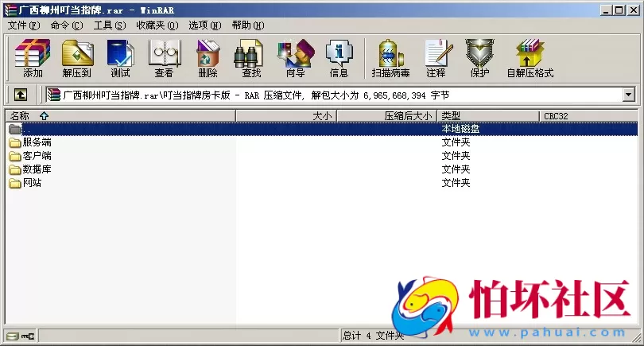Close the WinRAR window
This screenshot has height=346, width=644.
pos(634,10)
